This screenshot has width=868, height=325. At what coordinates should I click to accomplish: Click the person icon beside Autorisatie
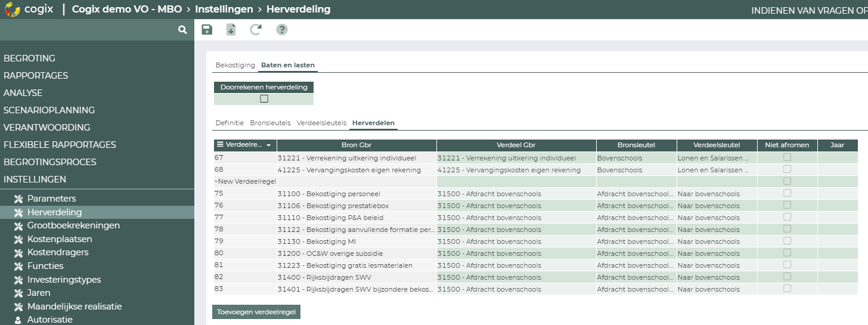click(x=18, y=320)
